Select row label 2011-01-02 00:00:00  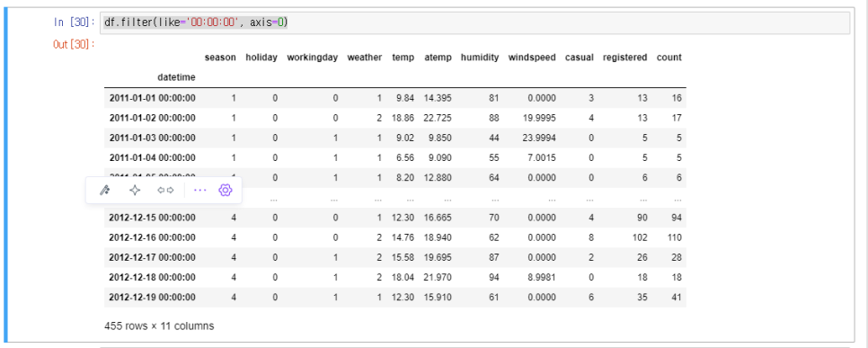click(152, 118)
